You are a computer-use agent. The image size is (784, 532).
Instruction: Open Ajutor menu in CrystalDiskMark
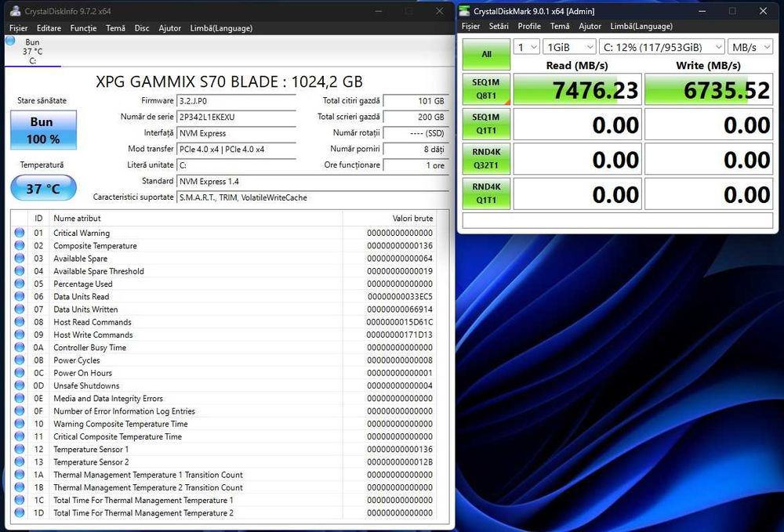coord(590,27)
